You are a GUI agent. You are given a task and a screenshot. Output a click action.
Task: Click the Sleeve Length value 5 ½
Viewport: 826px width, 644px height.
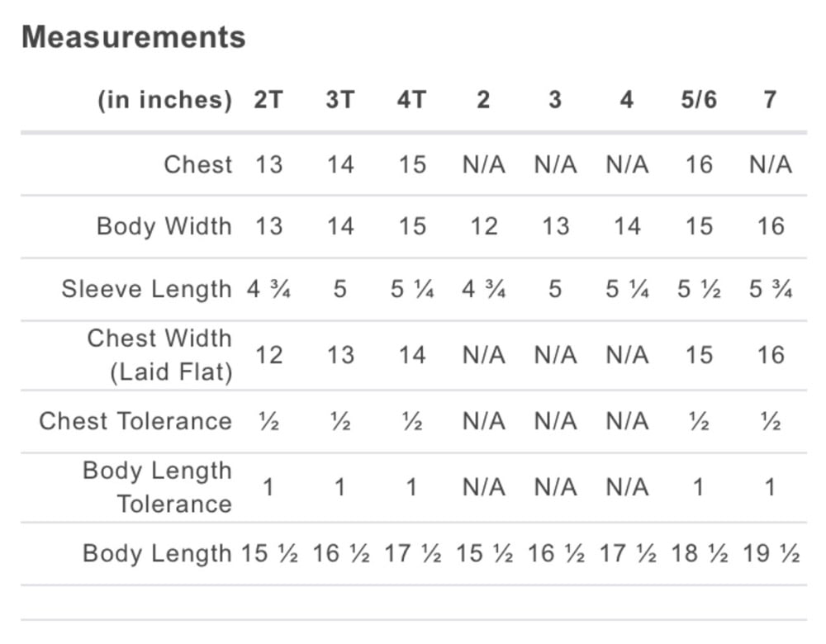699,289
